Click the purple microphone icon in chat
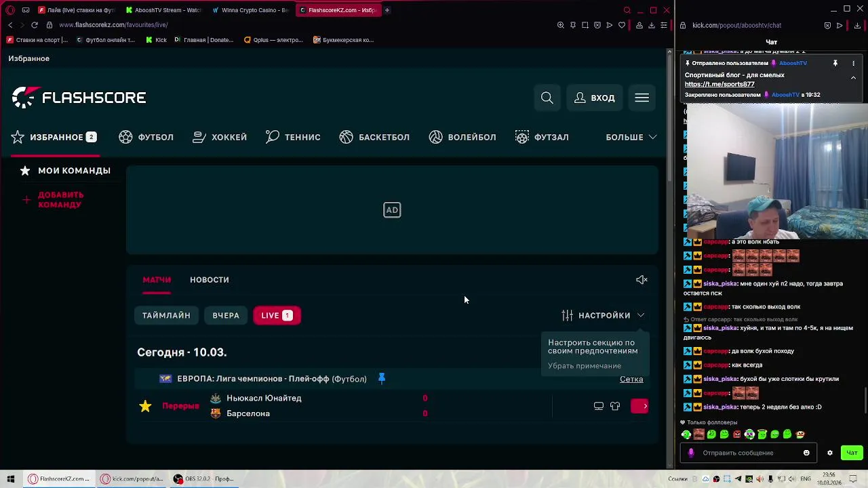Screen dimensions: 868x488 [691, 453]
